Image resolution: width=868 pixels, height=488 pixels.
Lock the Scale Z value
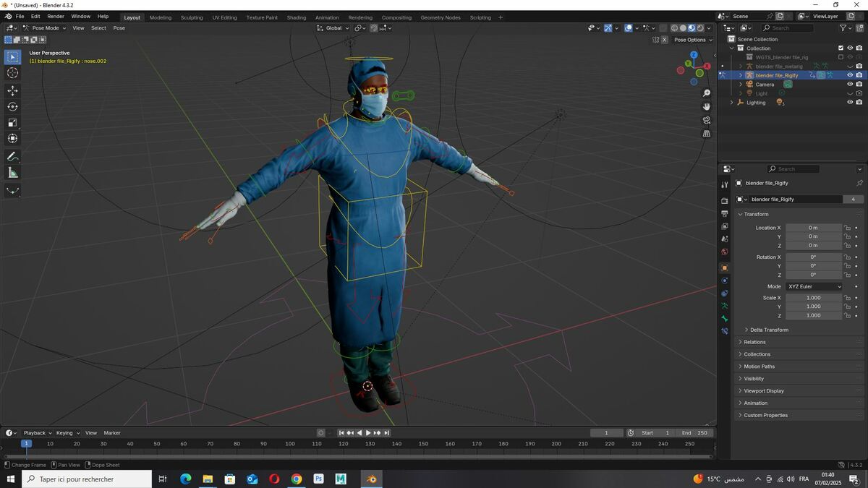(847, 316)
